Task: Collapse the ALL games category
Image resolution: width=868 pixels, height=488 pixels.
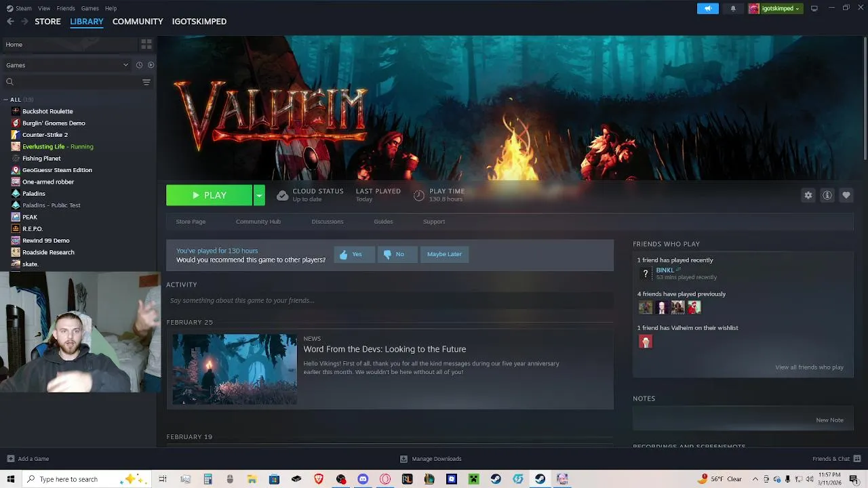Action: point(6,100)
